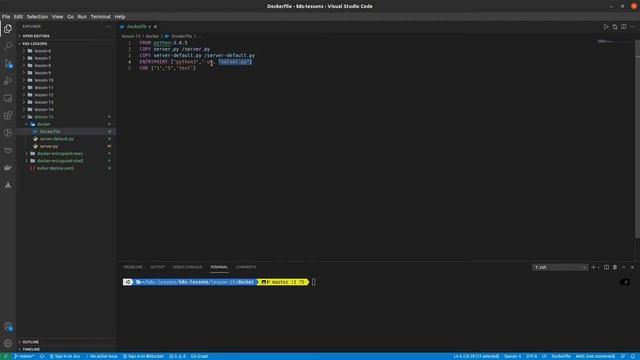Expand the docker-entrypoint-exec folder
This screenshot has width=640, height=360.
60,153
